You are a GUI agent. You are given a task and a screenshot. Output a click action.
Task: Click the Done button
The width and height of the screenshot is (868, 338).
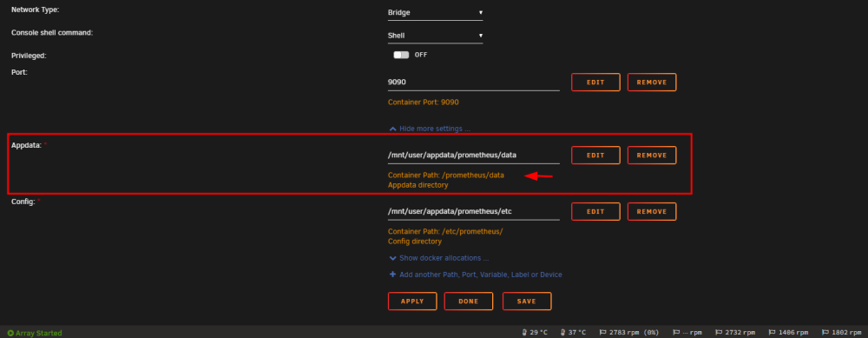[x=469, y=301]
